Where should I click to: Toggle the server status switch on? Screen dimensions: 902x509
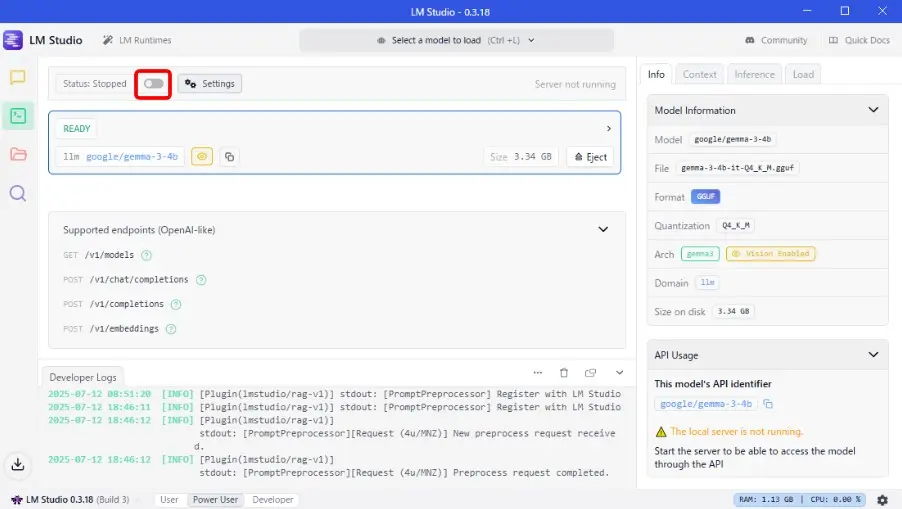154,84
